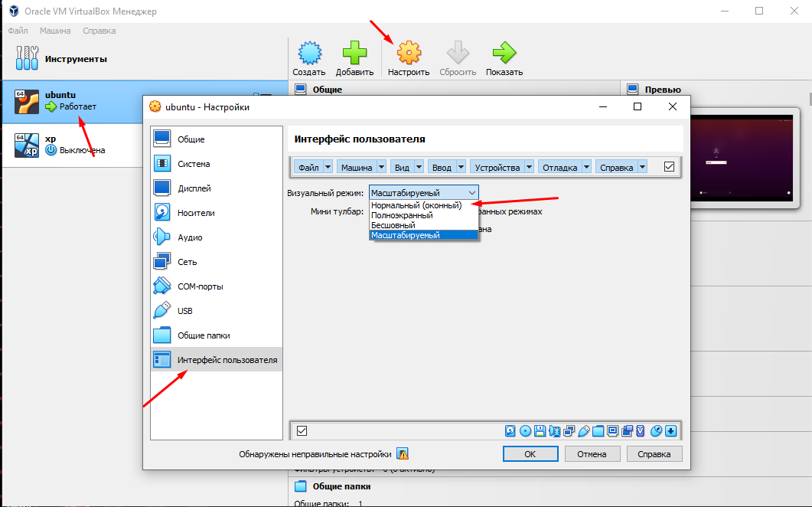Click the Показать (Show VM) arrow icon
812x507 pixels.
tap(504, 51)
